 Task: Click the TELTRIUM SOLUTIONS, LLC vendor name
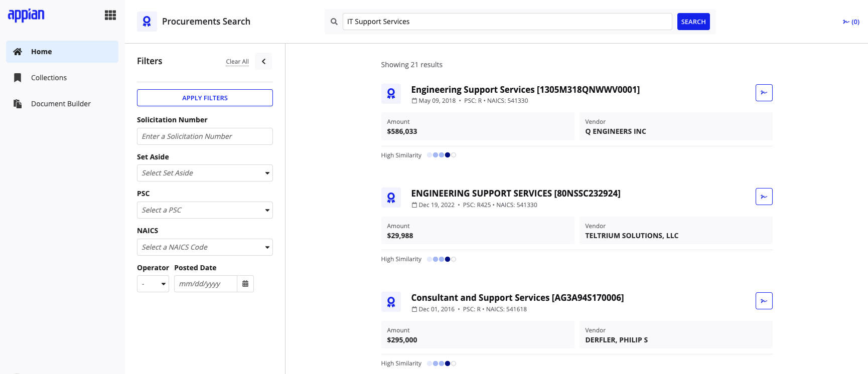pyautogui.click(x=632, y=236)
